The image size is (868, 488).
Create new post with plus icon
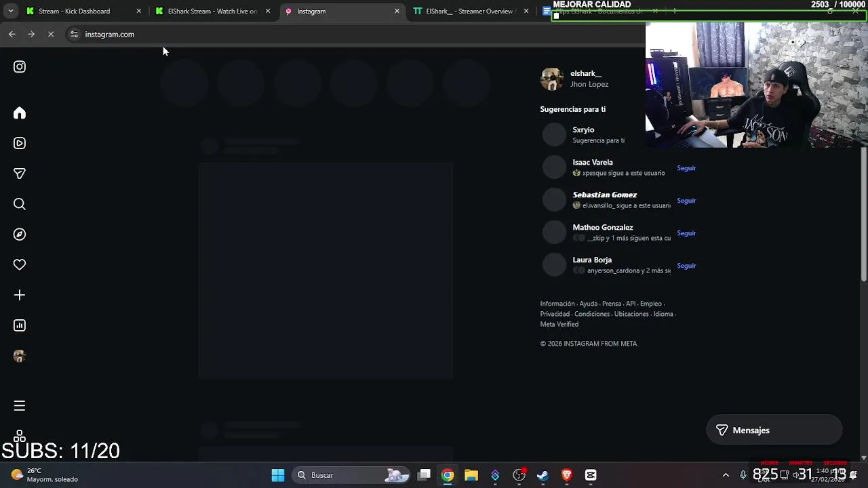[x=20, y=295]
